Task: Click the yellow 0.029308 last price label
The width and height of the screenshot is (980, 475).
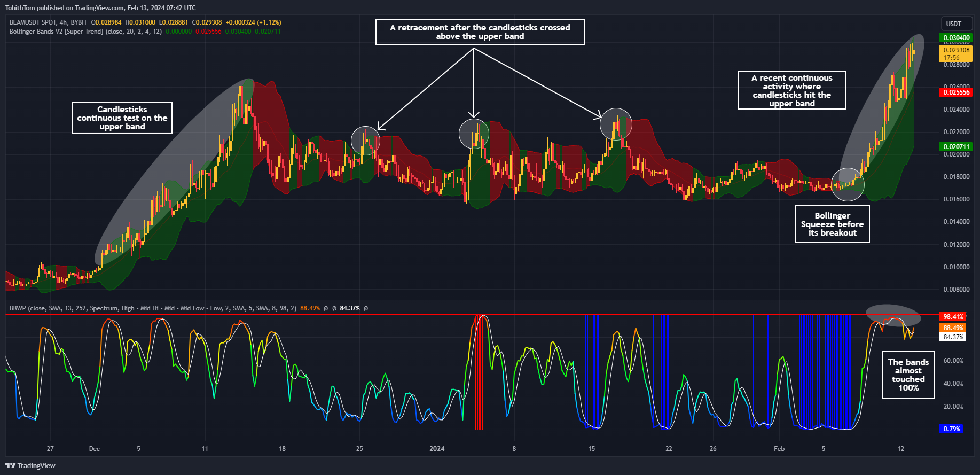Action: (x=956, y=50)
